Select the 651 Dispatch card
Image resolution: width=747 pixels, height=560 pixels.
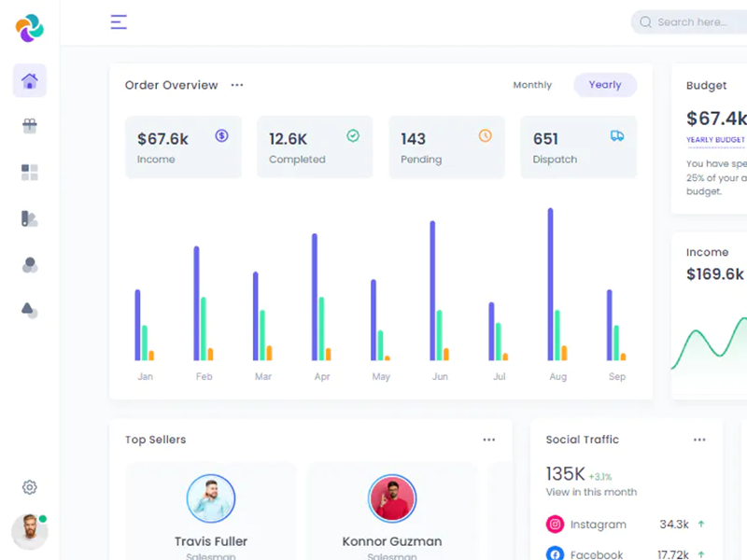[x=578, y=147]
